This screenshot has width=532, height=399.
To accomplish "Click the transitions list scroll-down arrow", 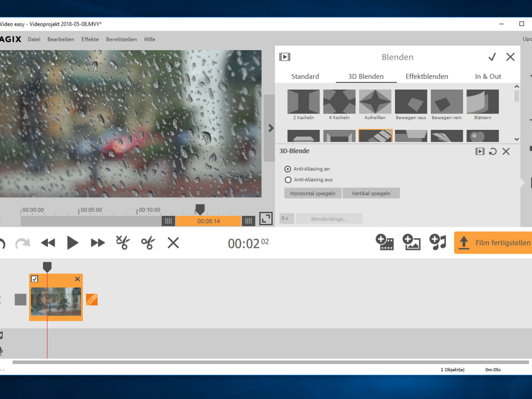I will [516, 139].
